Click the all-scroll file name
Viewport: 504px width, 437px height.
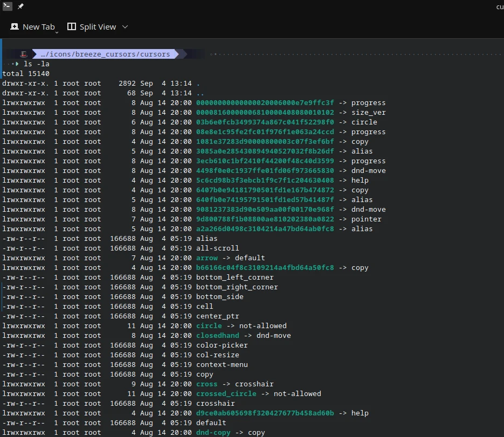218,248
